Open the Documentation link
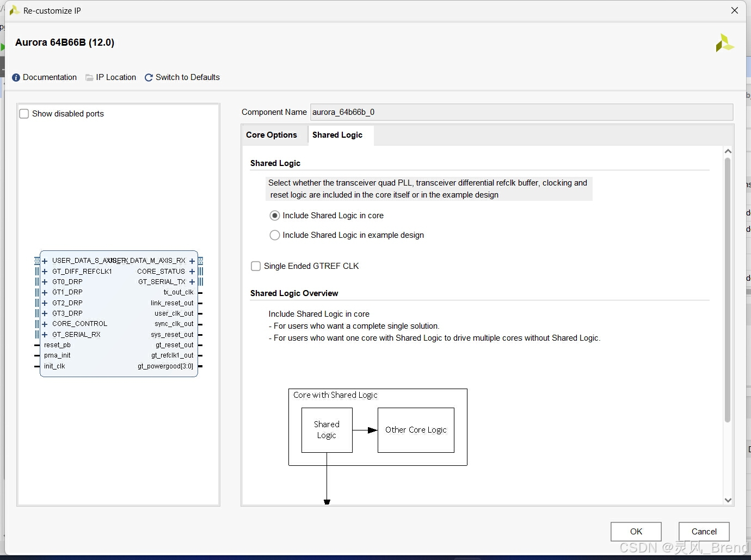 50,77
